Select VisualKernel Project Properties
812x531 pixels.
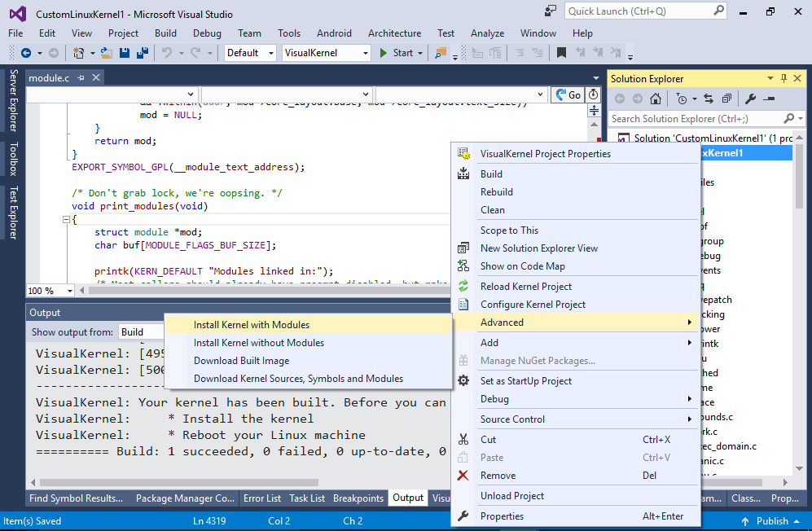(576, 154)
